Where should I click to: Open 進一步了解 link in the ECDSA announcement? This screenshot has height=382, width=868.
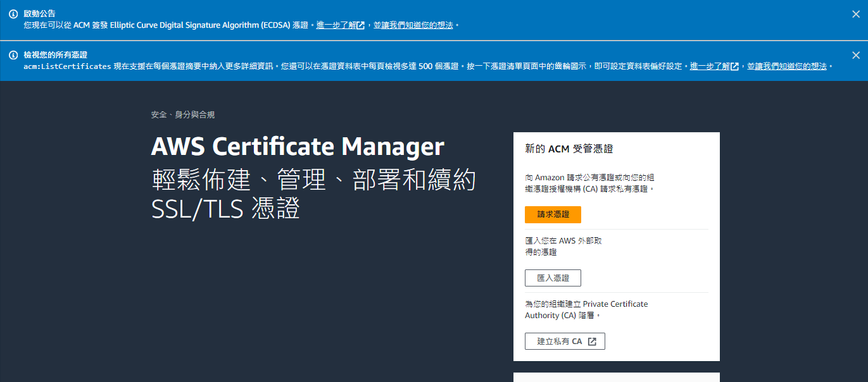coord(340,25)
